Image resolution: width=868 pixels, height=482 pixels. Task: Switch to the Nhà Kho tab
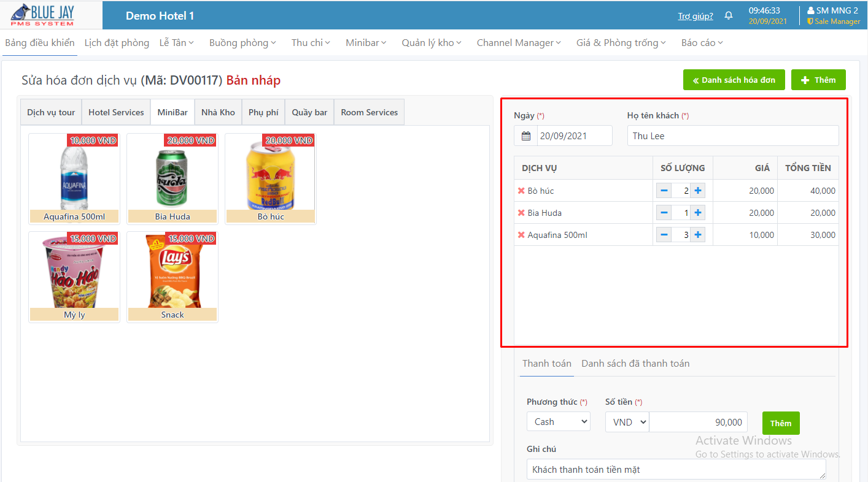[x=218, y=112]
